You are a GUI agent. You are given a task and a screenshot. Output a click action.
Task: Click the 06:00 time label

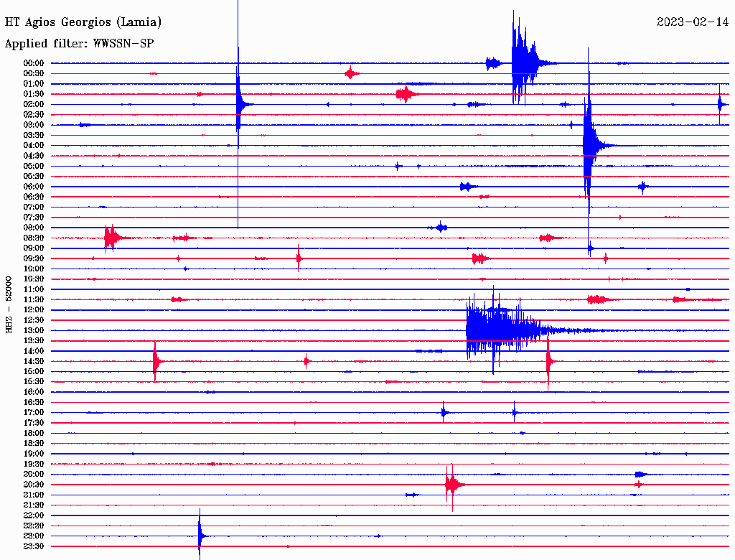(34, 187)
